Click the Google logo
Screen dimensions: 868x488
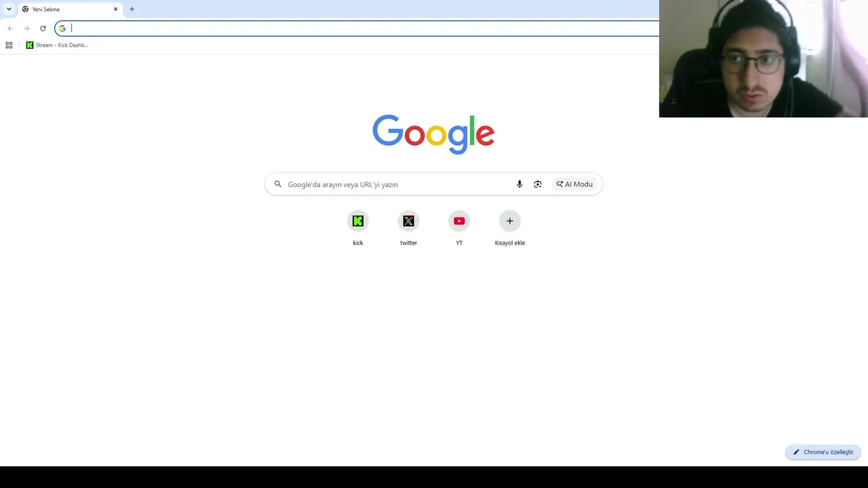(x=433, y=134)
